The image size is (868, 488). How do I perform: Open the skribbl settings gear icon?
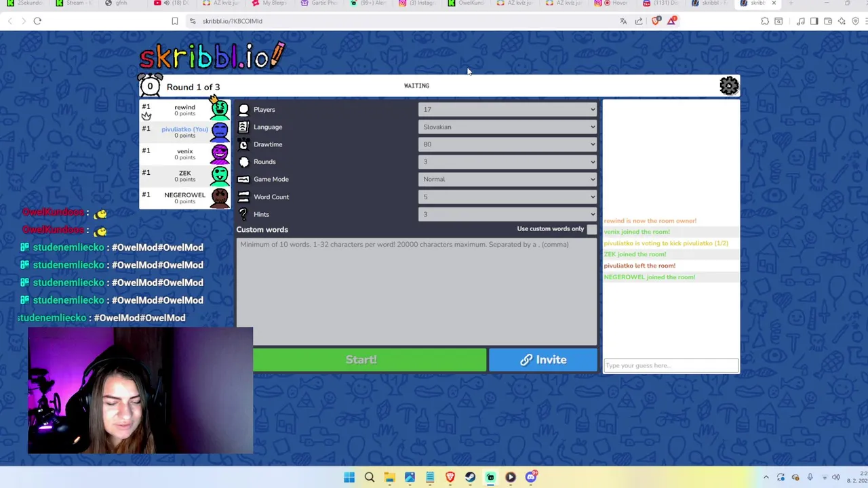729,85
